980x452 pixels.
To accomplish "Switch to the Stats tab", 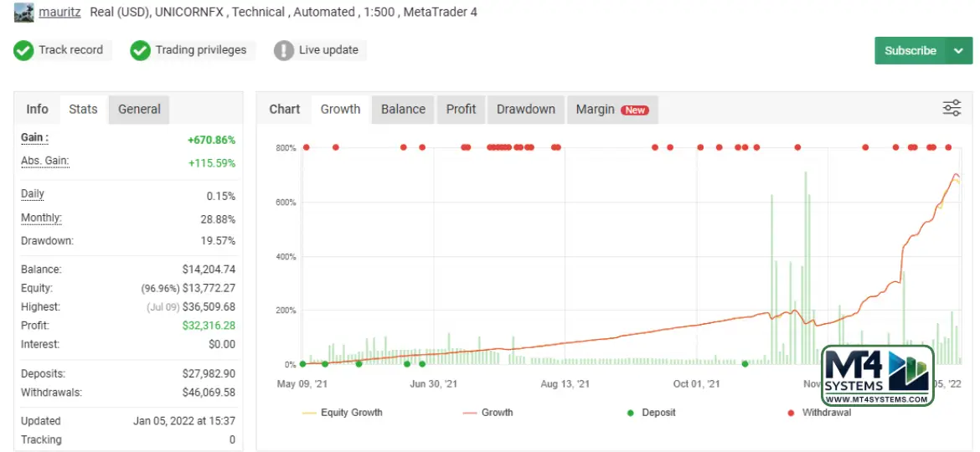I will point(83,110).
